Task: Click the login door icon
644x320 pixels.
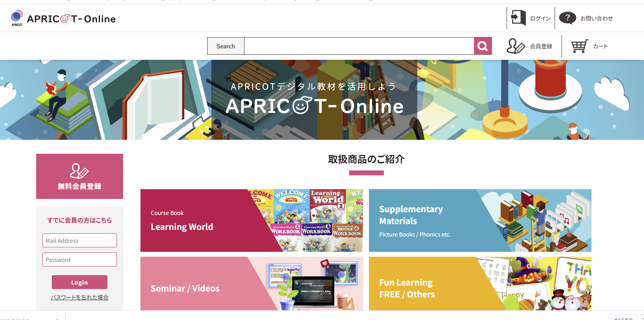Action: pyautogui.click(x=518, y=18)
